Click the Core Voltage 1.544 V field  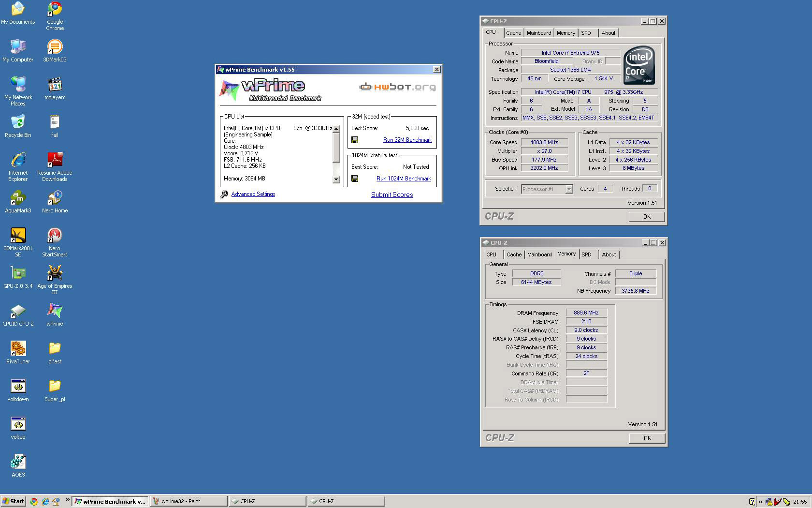click(604, 78)
